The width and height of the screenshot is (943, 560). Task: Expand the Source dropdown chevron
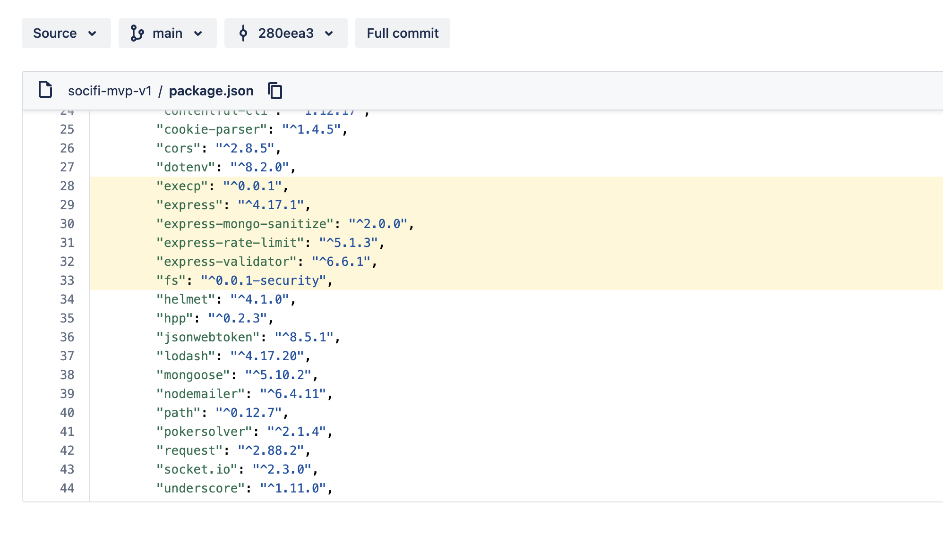pos(93,34)
